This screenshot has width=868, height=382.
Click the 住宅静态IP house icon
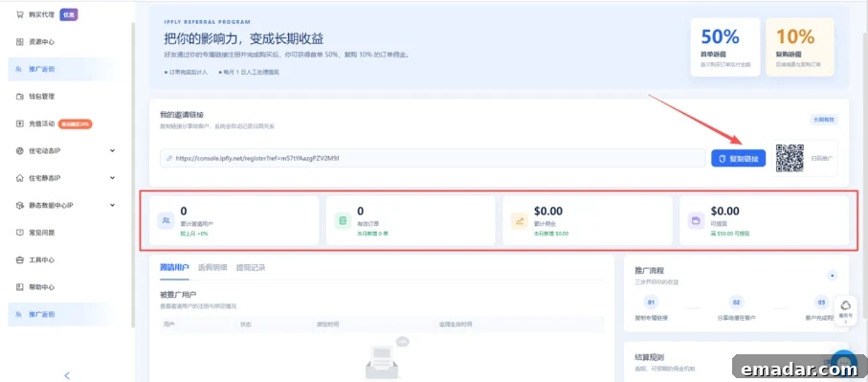click(19, 178)
